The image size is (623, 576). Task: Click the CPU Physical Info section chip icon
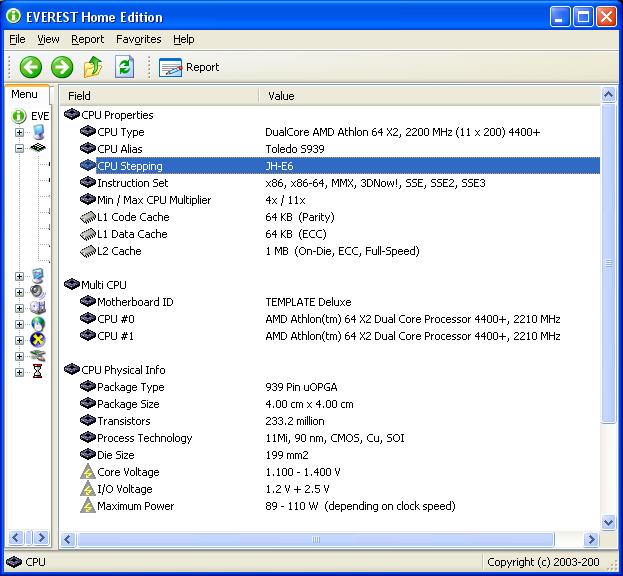point(72,369)
